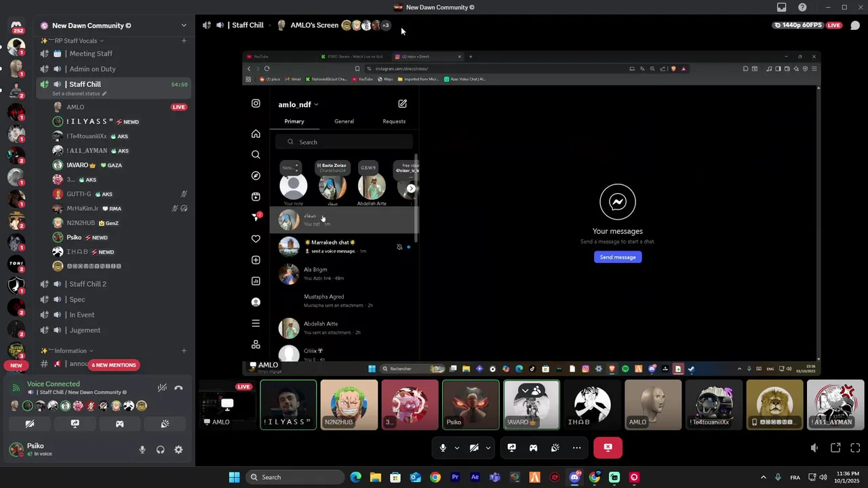Show voice channel chat icon
Viewport: 868px width, 488px height.
coord(855,26)
